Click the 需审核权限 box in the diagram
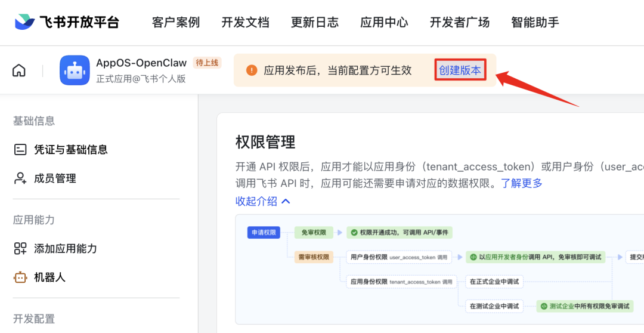Screen dimensions: 644x333 click(314, 257)
